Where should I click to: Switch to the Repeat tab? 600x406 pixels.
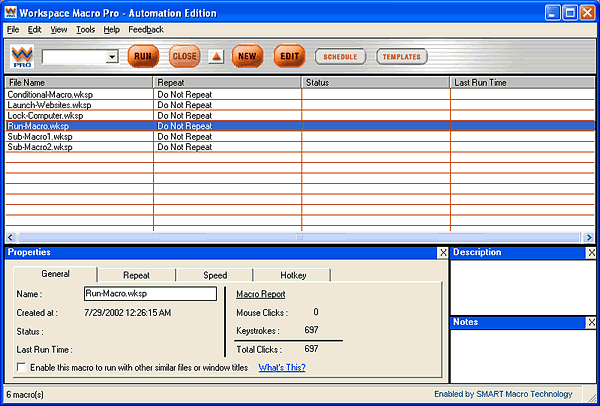(137, 275)
